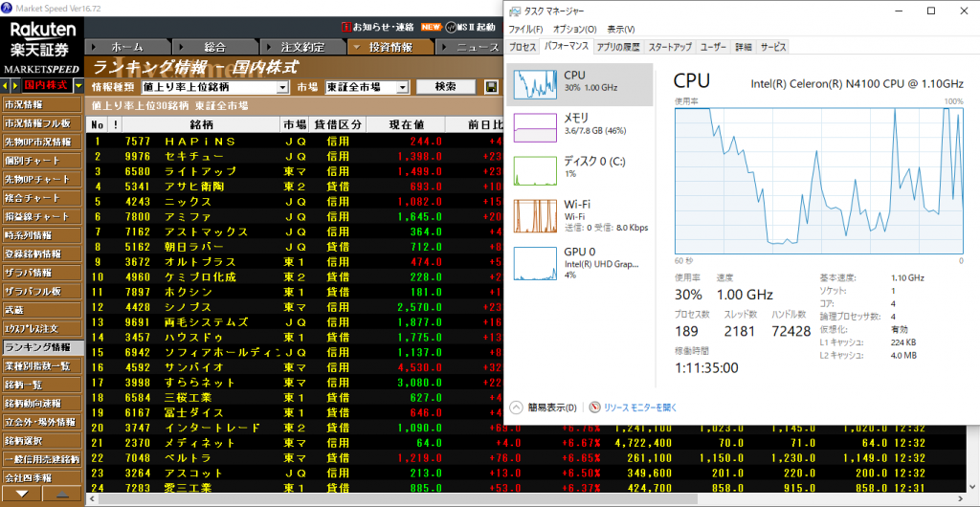Image resolution: width=980 pixels, height=507 pixels.
Task: Click the CPU mini graph thumbnail in Task Manager
Action: [534, 83]
